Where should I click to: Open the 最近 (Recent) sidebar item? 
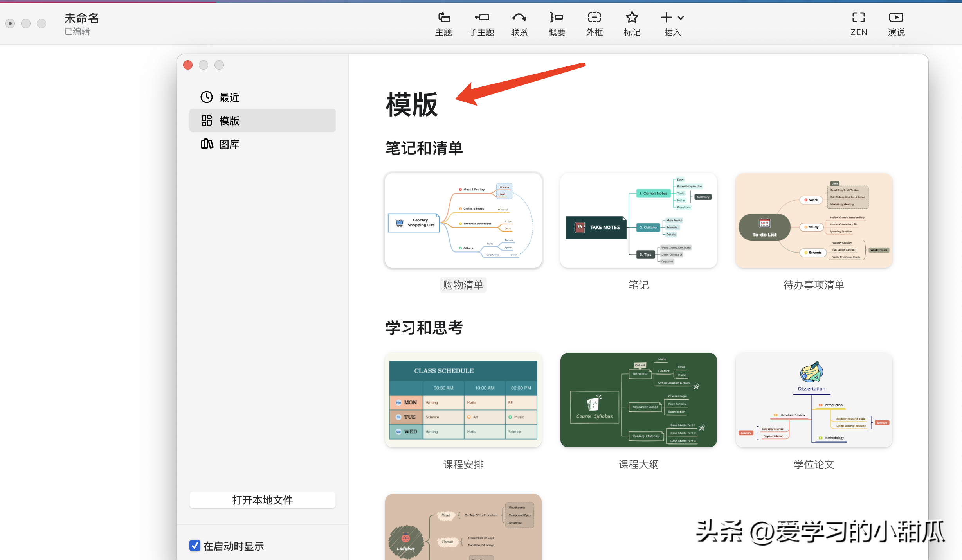pyautogui.click(x=263, y=97)
